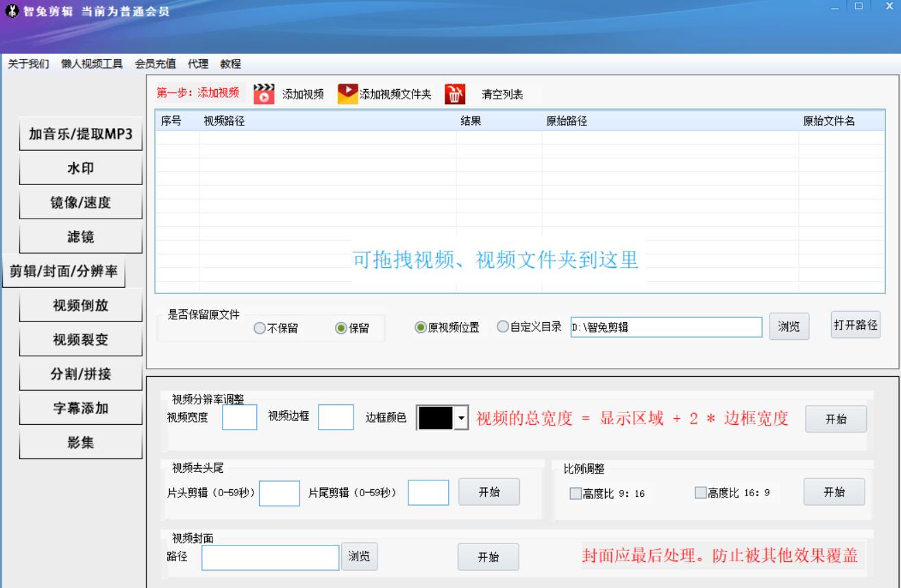
Task: Click the 序号 column header
Action: point(177,121)
